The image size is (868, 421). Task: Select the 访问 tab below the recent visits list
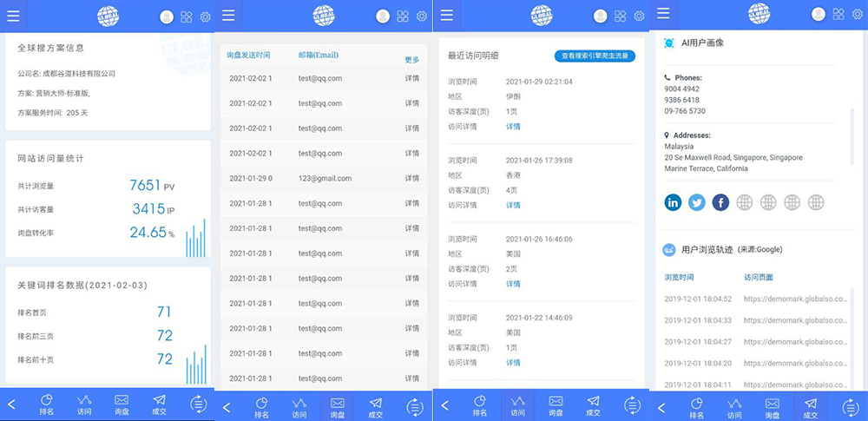pos(517,405)
